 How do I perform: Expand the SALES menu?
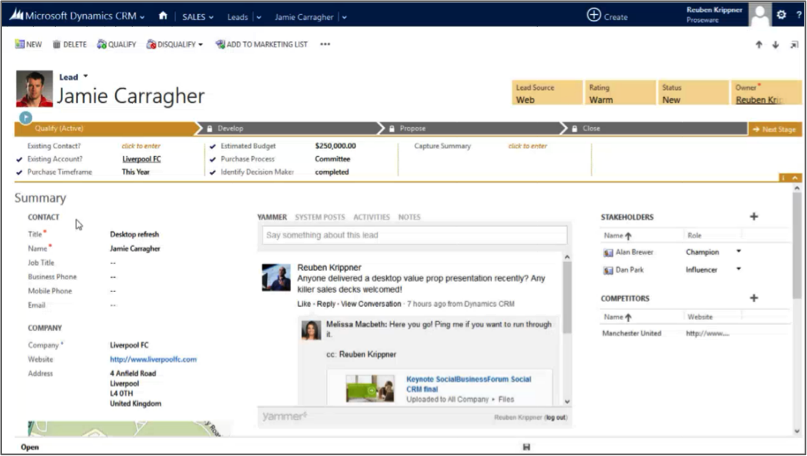tap(198, 17)
